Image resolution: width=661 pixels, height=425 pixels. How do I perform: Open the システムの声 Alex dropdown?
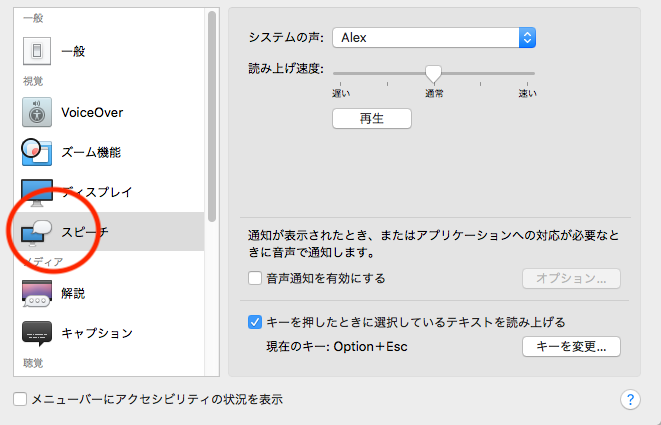(x=434, y=38)
